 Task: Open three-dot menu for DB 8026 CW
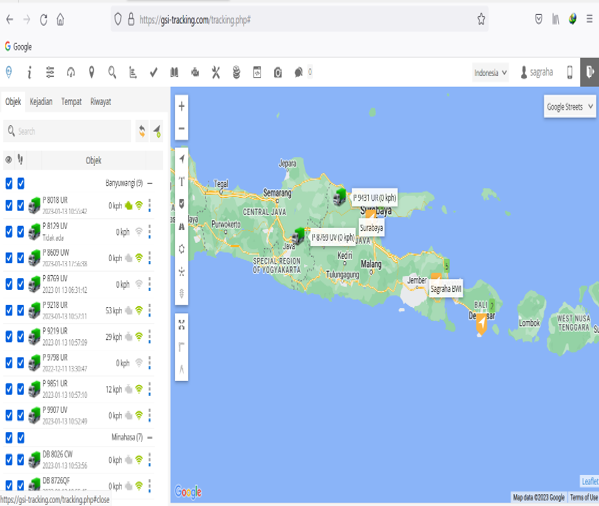pyautogui.click(x=150, y=460)
